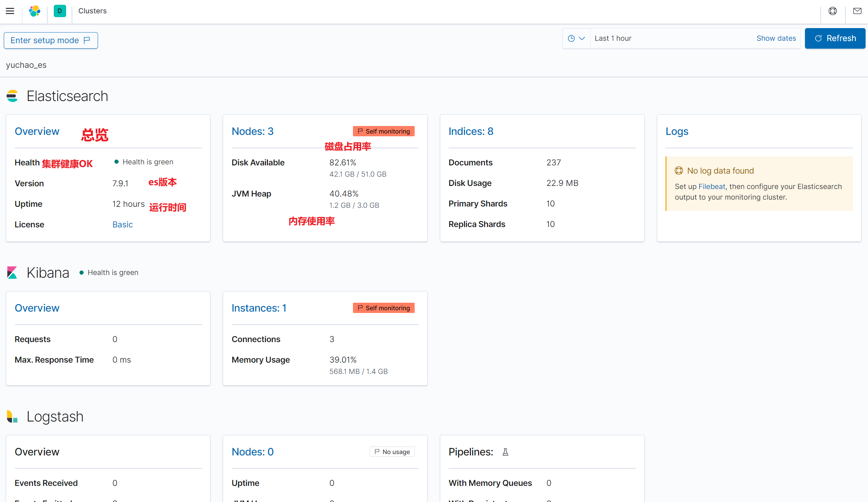Click Enter setup mode button
This screenshot has height=502, width=868.
tap(51, 40)
